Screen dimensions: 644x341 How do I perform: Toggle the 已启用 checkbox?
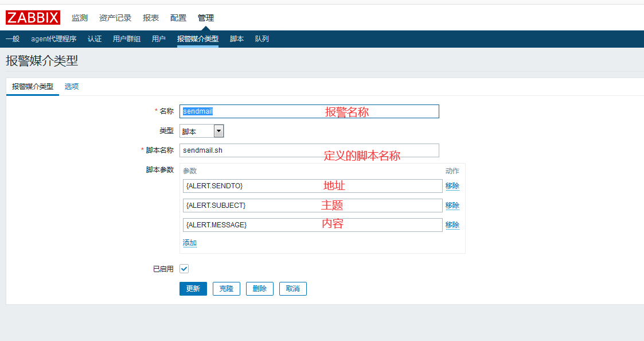click(x=184, y=269)
